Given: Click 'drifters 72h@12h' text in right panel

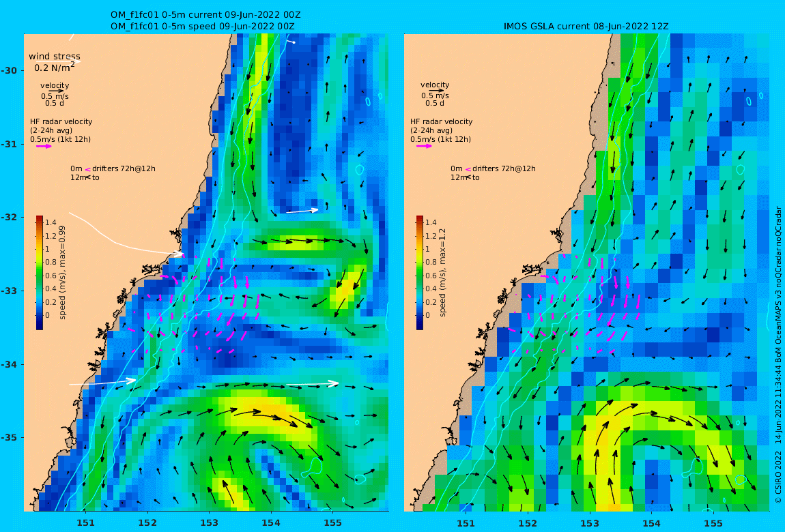Looking at the screenshot, I should (x=504, y=169).
